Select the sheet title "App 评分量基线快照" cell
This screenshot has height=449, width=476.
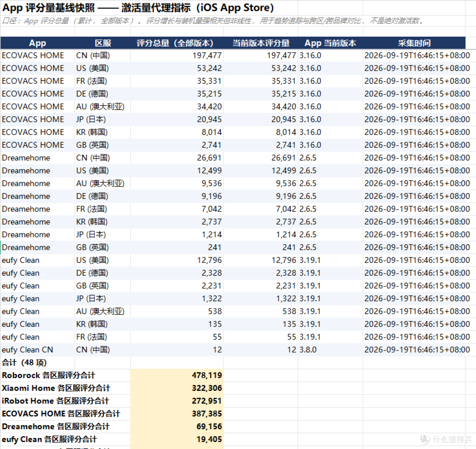click(138, 7)
